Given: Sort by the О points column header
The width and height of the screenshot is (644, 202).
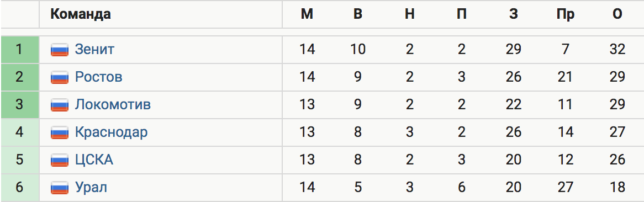Looking at the screenshot, I should coord(617,14).
